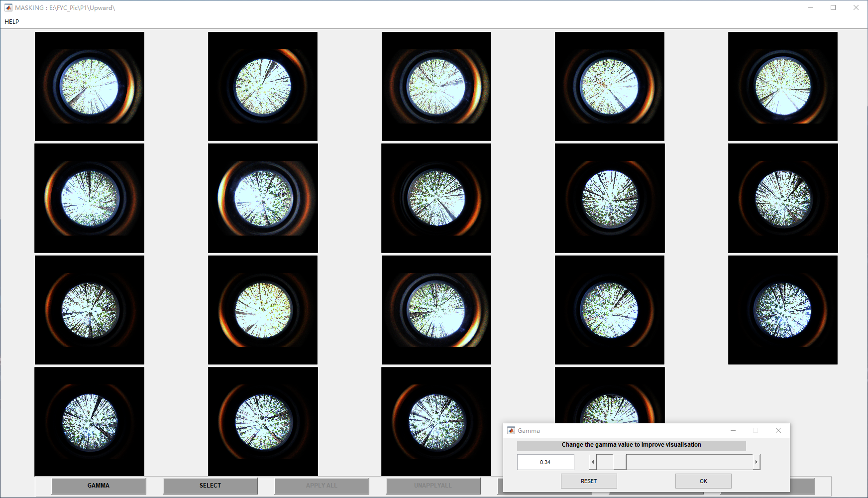
Task: Click the gamma slider right arrow
Action: pos(757,462)
